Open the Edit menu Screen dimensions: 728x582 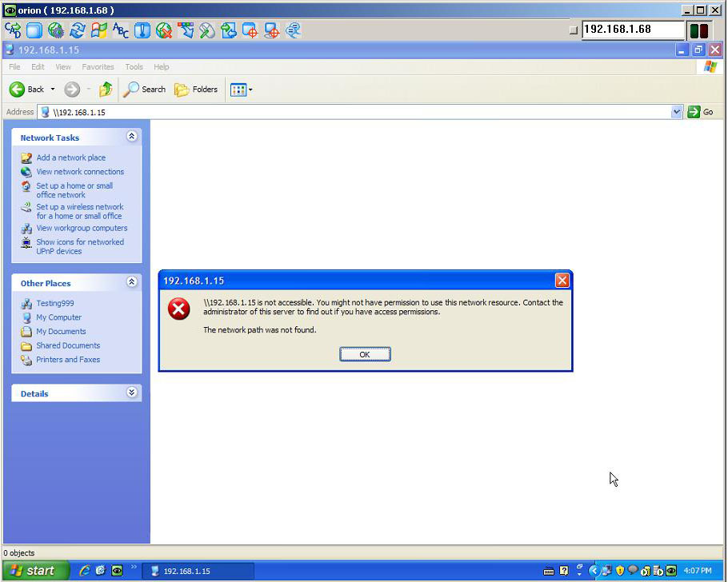coord(38,67)
